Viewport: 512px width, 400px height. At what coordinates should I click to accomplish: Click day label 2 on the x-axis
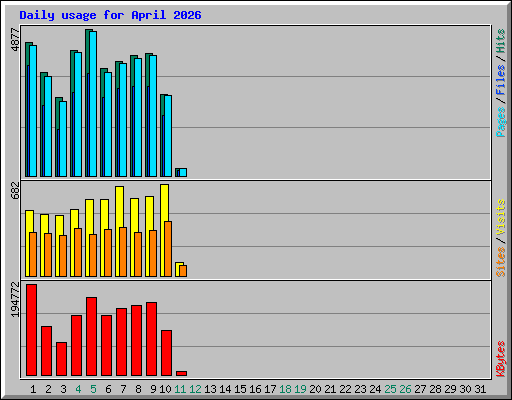click(x=48, y=389)
